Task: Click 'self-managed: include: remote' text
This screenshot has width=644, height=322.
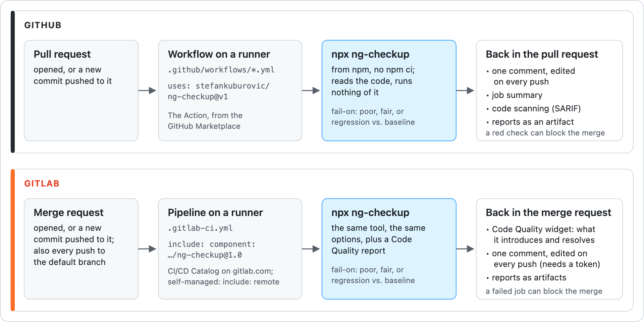Action: pos(223,282)
